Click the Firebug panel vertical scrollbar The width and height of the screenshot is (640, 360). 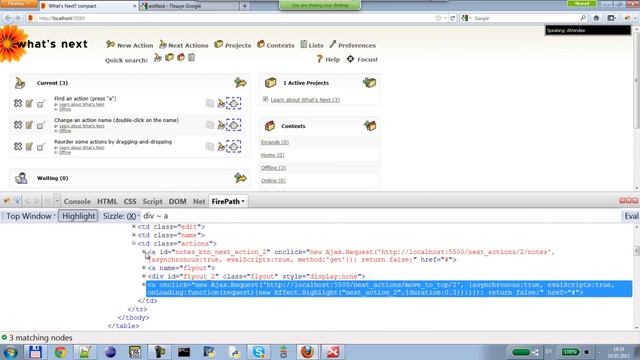pyautogui.click(x=636, y=277)
